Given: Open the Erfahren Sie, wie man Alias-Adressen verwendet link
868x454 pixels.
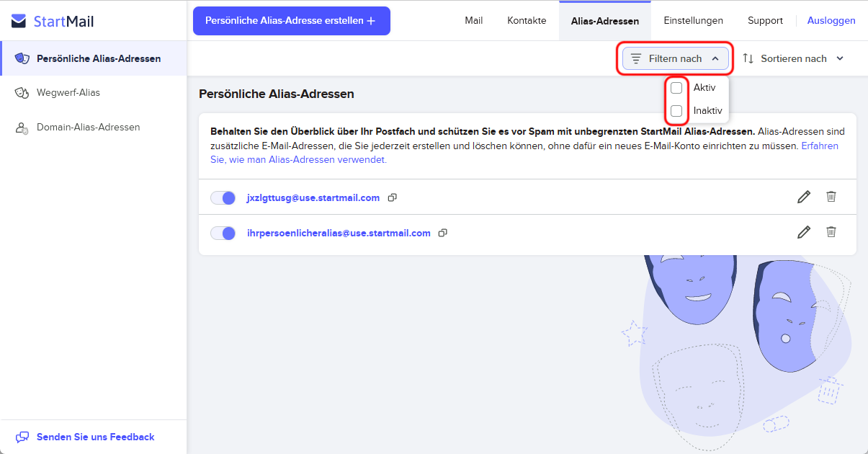Looking at the screenshot, I should click(524, 153).
